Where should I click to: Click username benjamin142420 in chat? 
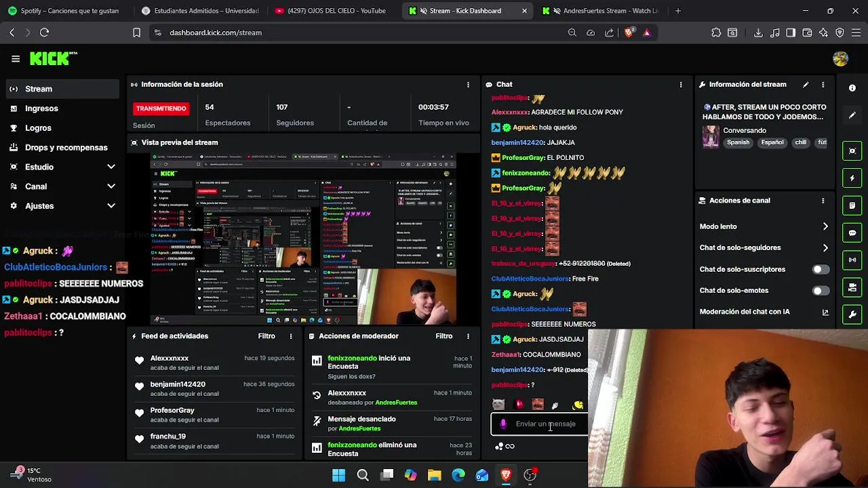[x=517, y=143]
